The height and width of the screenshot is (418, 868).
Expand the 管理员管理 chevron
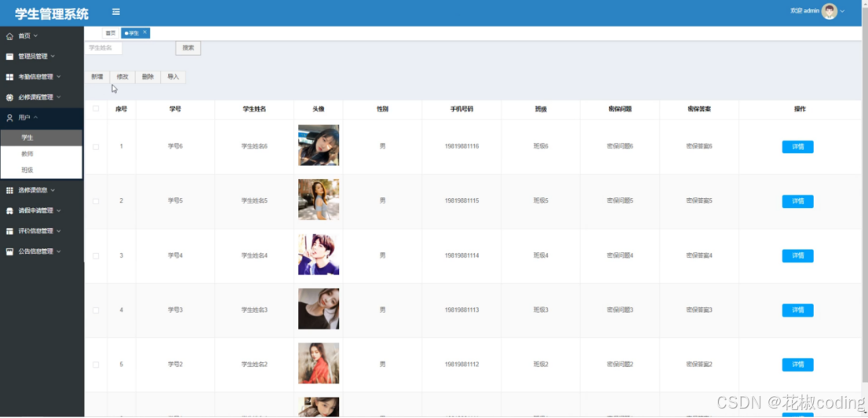coord(53,57)
